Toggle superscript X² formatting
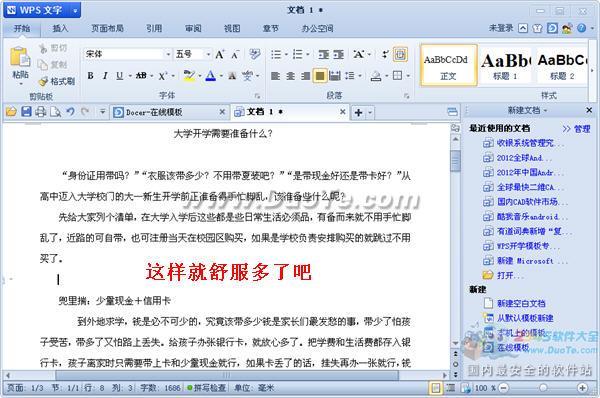The height and width of the screenshot is (398, 600). (x=163, y=76)
